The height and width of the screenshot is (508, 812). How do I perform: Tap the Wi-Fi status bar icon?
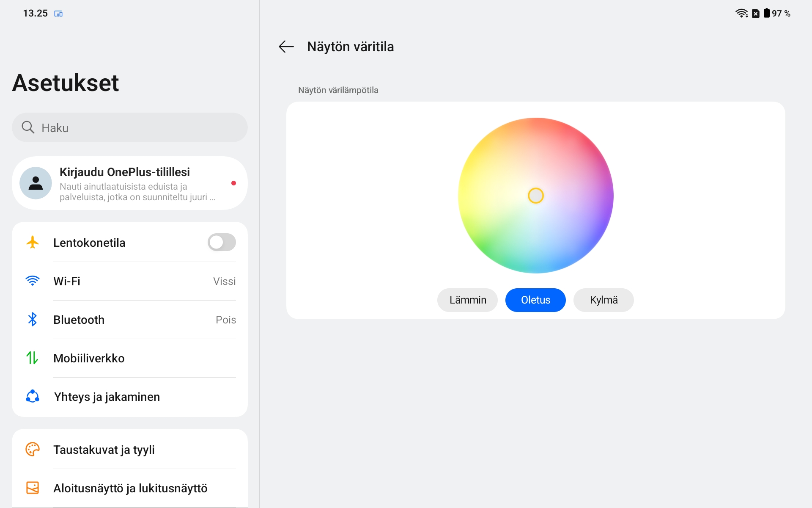(x=741, y=13)
